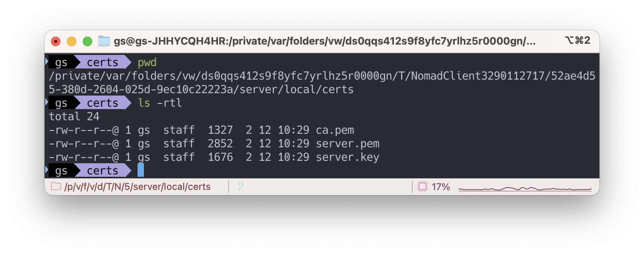Click the server.key filename in listing
Viewport: 644px width, 254px height.
347,157
